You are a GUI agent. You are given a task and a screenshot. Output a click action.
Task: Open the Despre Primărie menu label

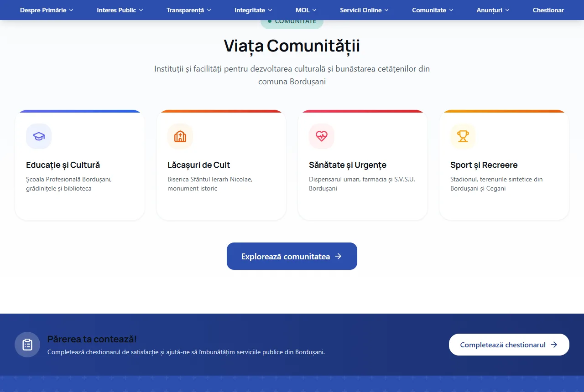(43, 10)
